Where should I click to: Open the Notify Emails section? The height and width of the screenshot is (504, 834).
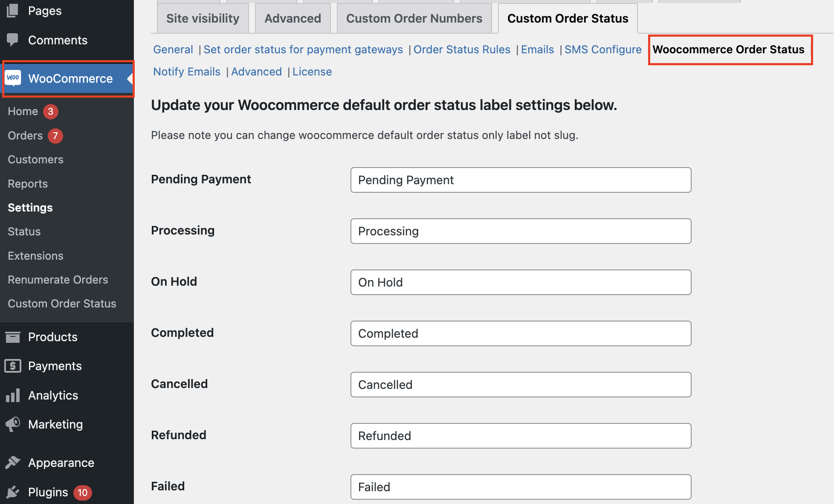point(187,72)
